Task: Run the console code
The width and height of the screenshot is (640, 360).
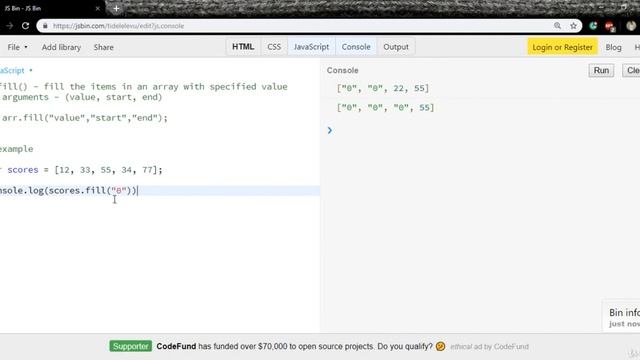Action: click(601, 70)
